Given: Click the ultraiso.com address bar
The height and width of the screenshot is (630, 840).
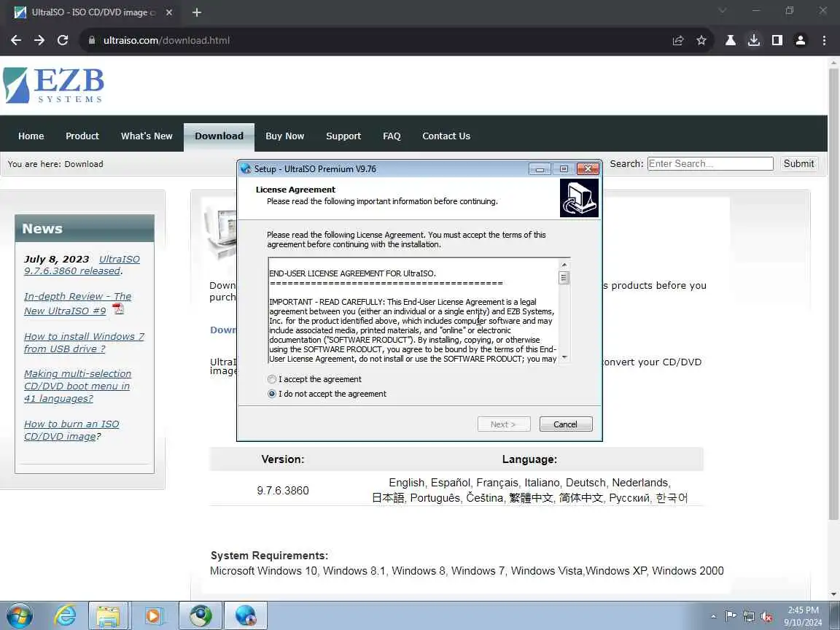Looking at the screenshot, I should (x=375, y=40).
